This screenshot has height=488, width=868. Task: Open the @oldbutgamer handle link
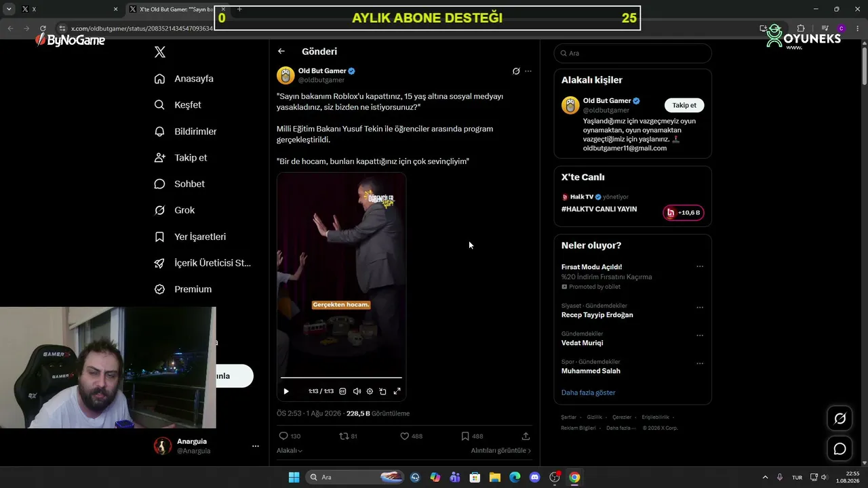321,80
